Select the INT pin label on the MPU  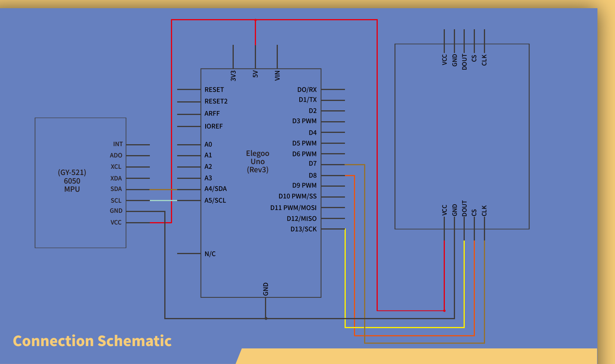tap(118, 144)
